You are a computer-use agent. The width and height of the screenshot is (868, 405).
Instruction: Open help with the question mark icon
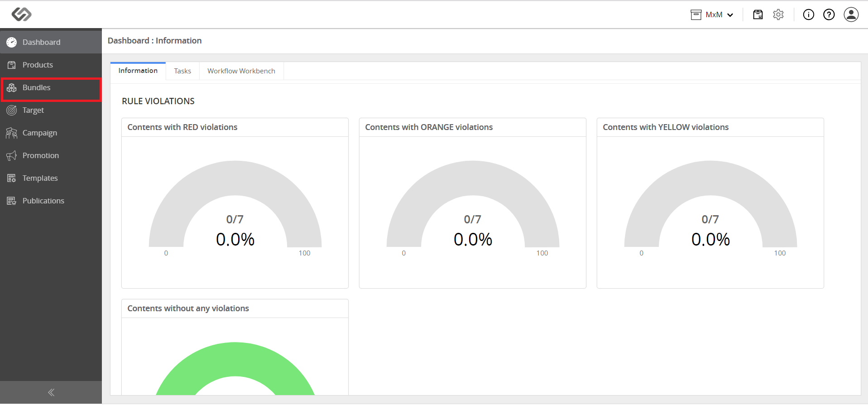[x=829, y=14]
